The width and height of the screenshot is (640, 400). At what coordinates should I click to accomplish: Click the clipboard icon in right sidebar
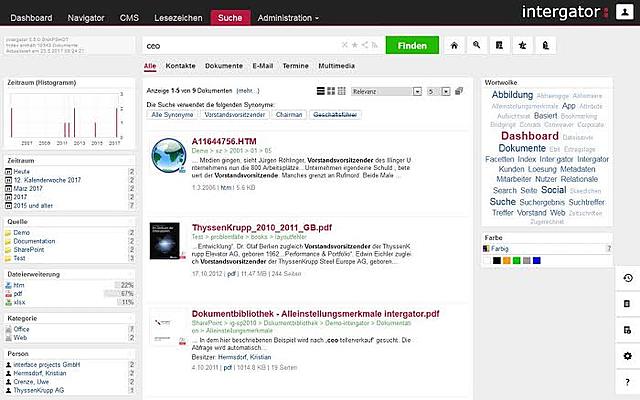point(628,304)
